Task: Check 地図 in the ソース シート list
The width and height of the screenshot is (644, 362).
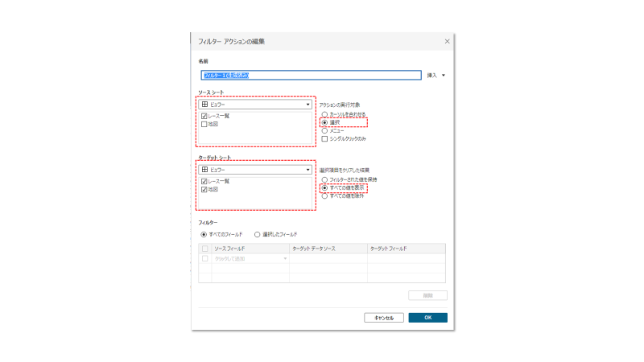Action: coord(204,124)
